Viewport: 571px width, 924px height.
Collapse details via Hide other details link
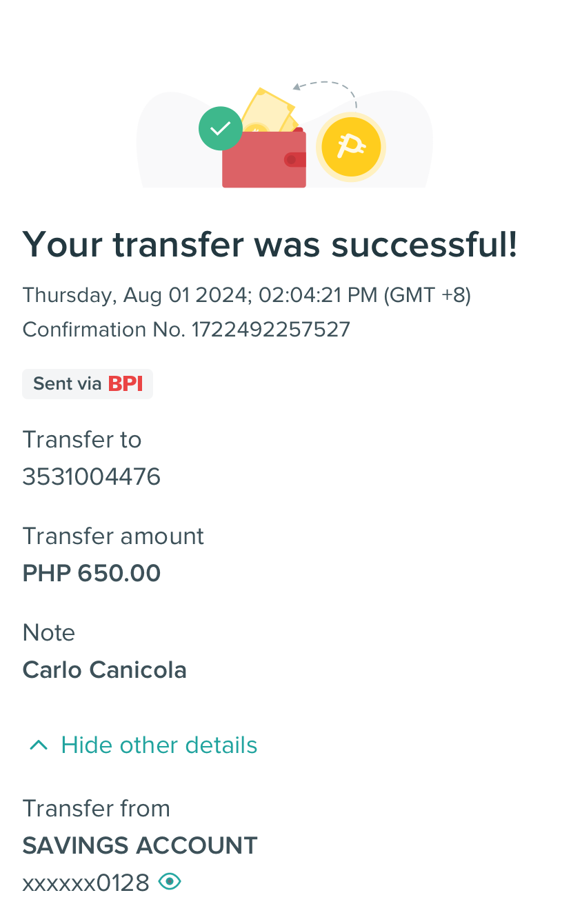coord(159,745)
